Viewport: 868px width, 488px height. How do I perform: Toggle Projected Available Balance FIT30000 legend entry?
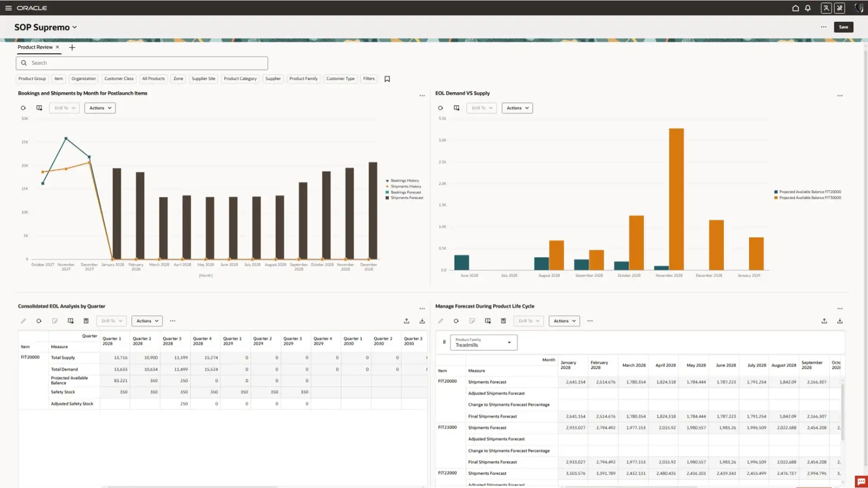(810, 197)
